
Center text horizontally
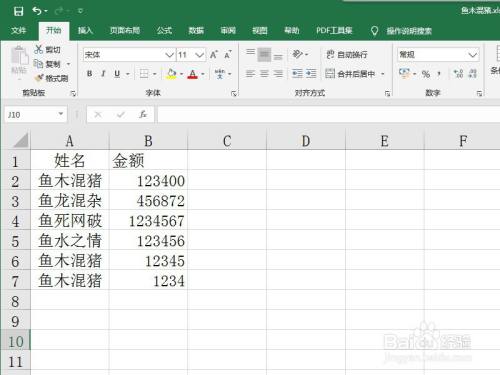(264, 74)
